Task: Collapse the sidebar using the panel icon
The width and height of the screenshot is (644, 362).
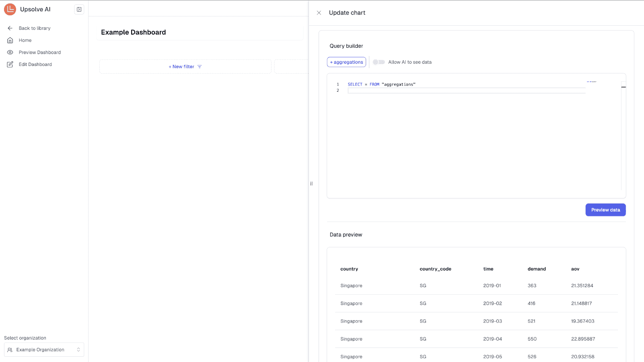Action: tap(79, 9)
